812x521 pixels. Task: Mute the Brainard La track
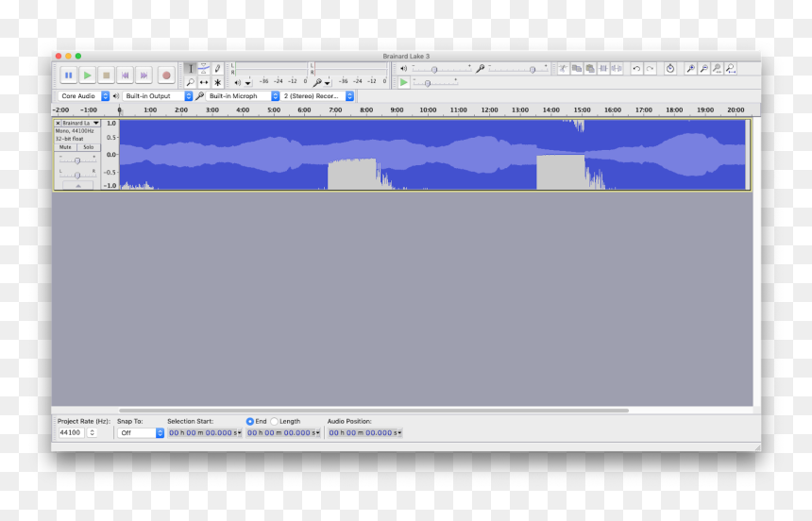click(65, 147)
